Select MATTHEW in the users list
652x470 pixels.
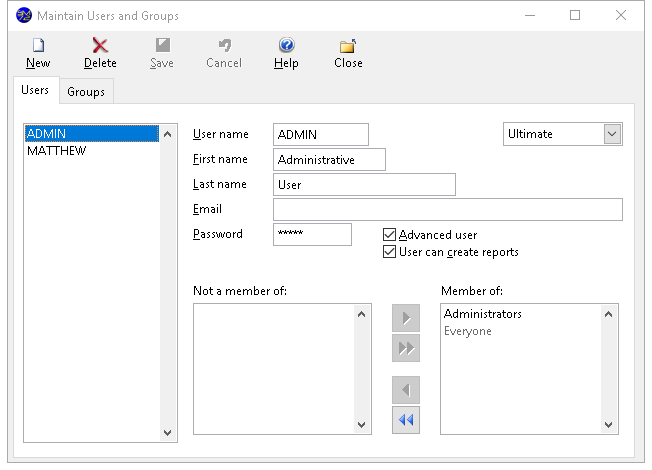tap(92, 151)
